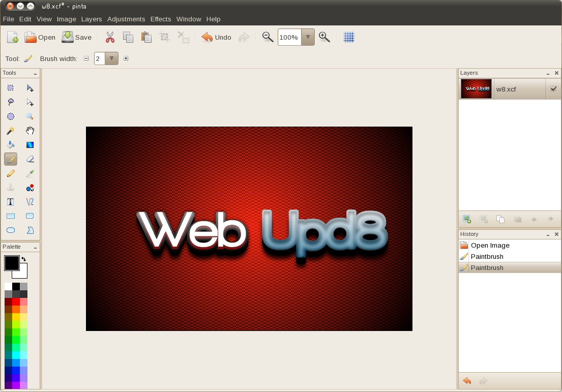
Task: Click the Open button
Action: point(40,37)
